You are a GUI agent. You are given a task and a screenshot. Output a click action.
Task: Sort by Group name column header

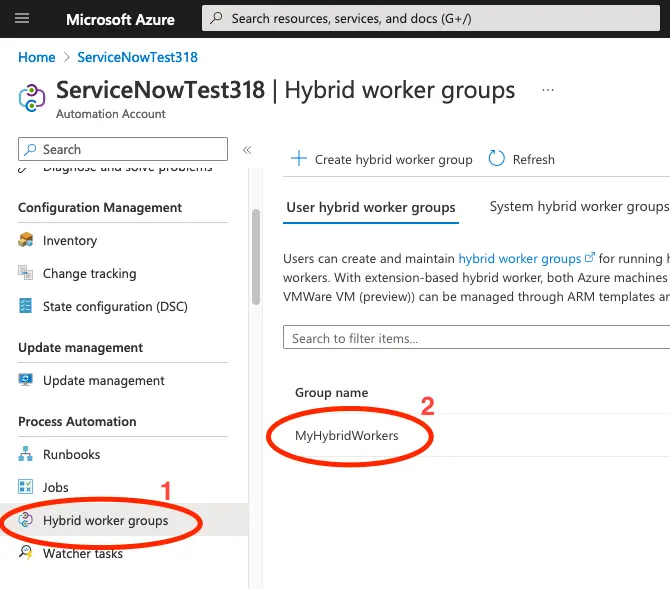332,392
